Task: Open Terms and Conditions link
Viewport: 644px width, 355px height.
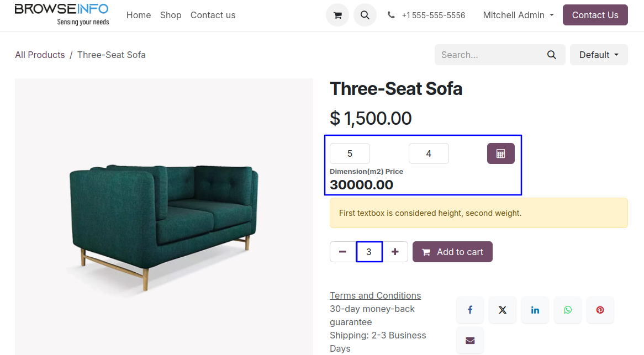Action: click(x=375, y=295)
